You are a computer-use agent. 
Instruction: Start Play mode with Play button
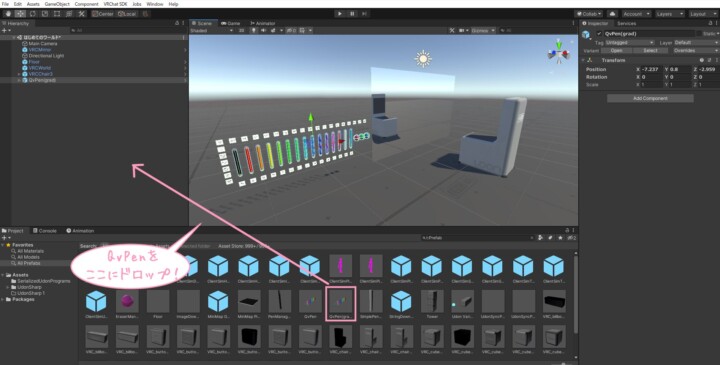click(340, 14)
